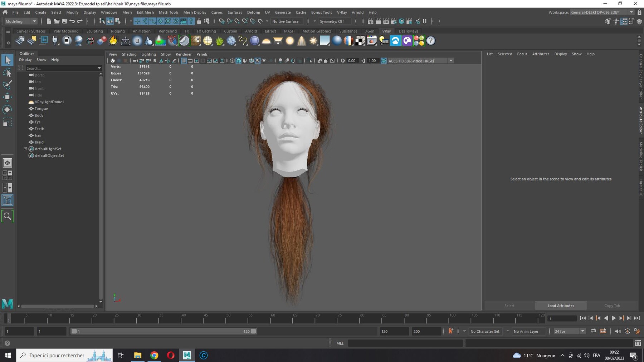Click the MEL command line input
The image size is (644, 362).
pos(405,343)
